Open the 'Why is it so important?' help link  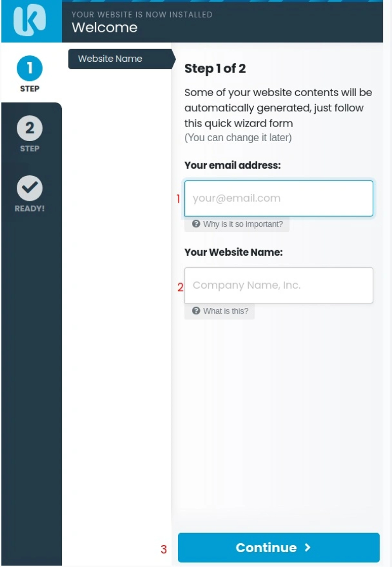(243, 224)
